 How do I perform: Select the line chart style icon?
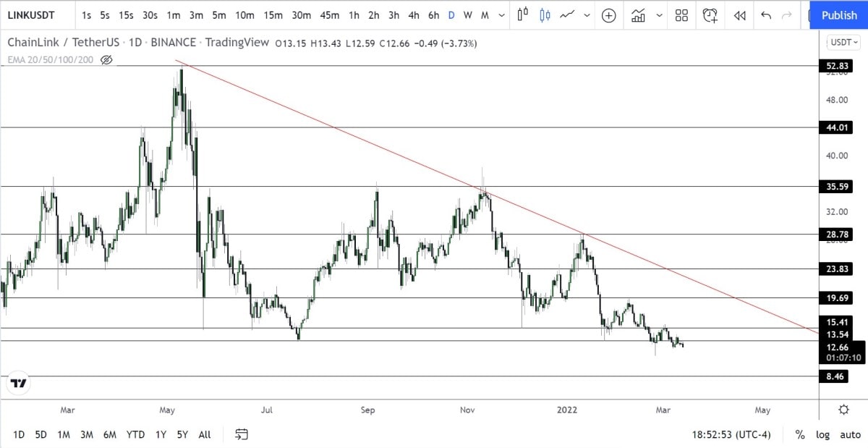tap(568, 15)
